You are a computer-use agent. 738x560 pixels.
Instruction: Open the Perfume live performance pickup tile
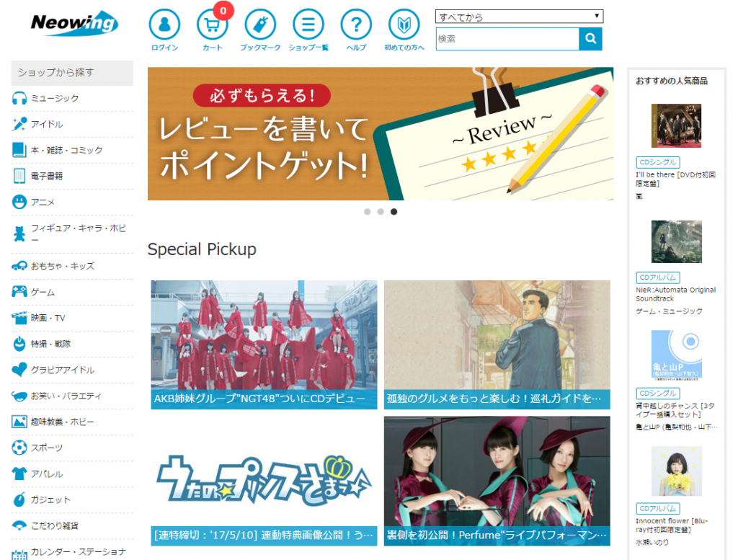[497, 481]
